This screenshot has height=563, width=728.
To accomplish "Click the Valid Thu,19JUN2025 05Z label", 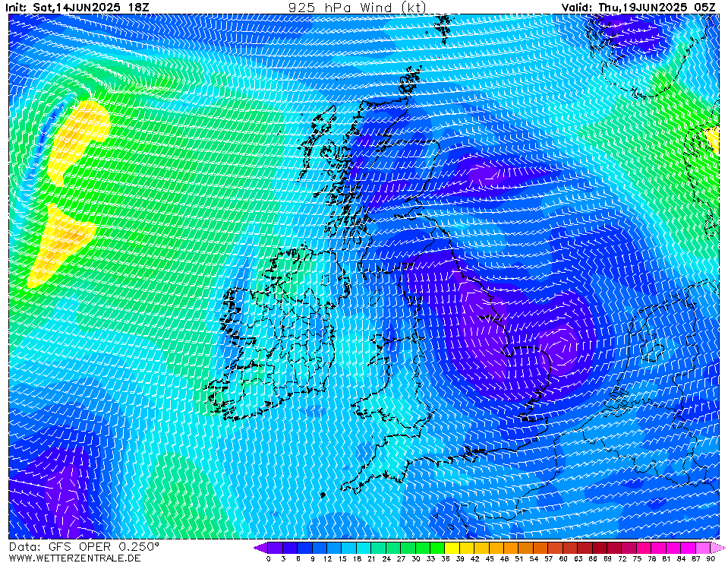I will click(x=638, y=7).
